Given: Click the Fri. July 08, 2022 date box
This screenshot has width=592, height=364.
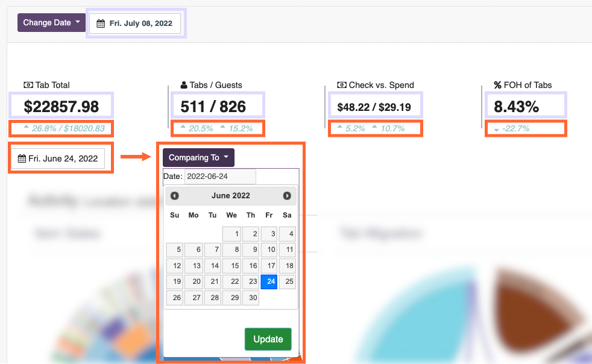Looking at the screenshot, I should pos(136,24).
